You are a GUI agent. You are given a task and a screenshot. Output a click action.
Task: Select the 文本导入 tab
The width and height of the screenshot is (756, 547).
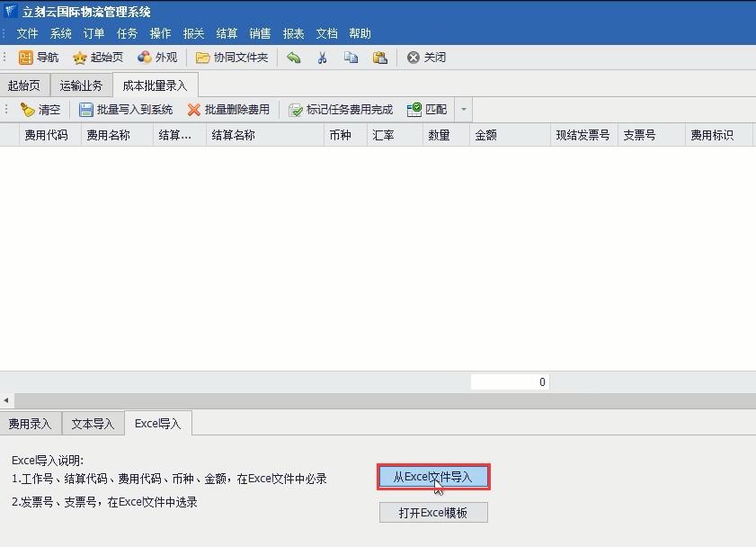(93, 424)
